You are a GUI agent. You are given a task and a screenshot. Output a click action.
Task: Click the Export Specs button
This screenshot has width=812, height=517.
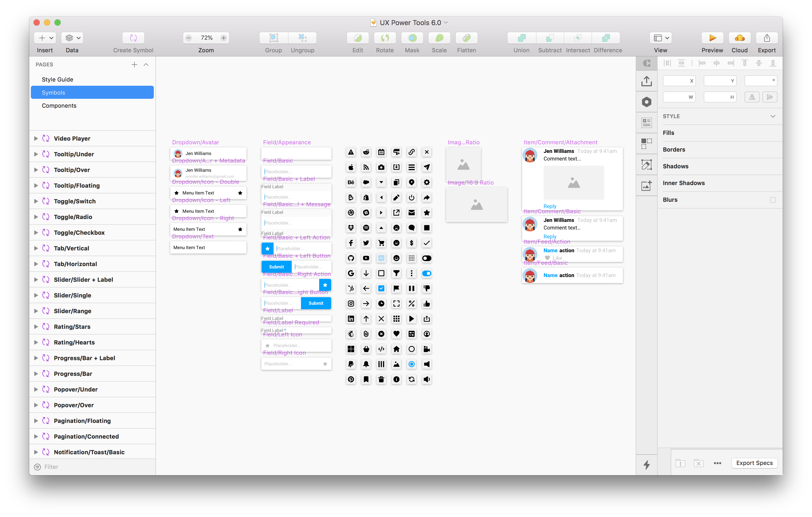(754, 463)
